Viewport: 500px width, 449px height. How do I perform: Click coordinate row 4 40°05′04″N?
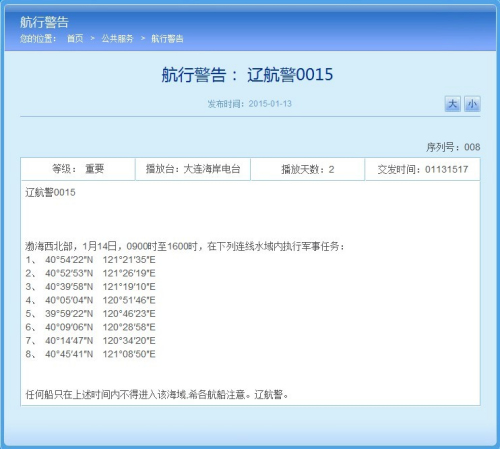point(90,300)
